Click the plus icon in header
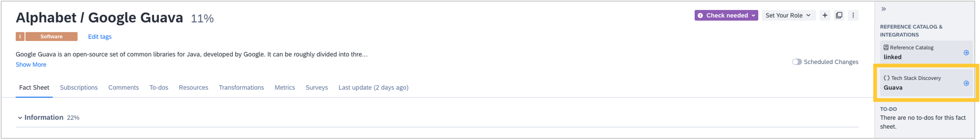 [824, 15]
